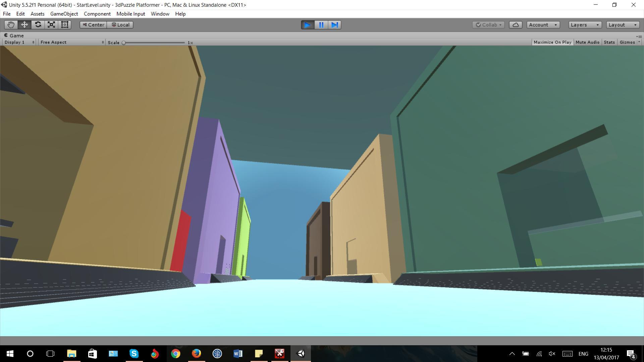This screenshot has width=644, height=362.
Task: Advance one frame with the Step button
Action: (334, 25)
